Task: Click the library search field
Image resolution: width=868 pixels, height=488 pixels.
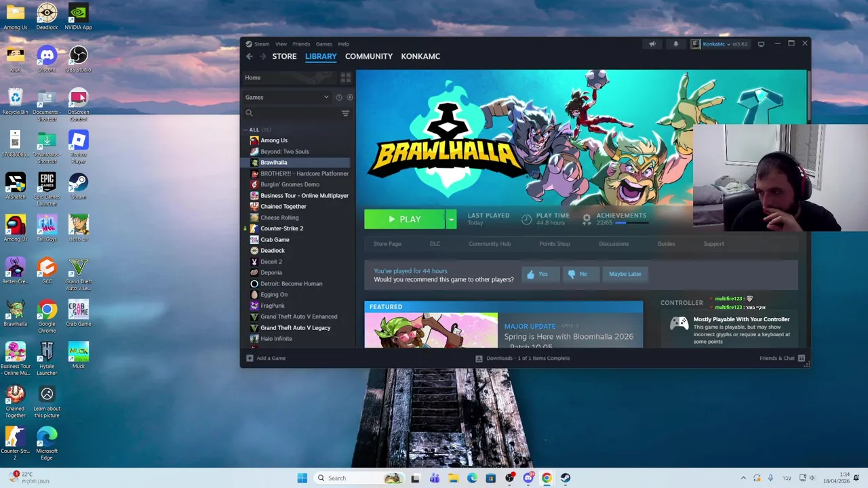Action: [292, 113]
